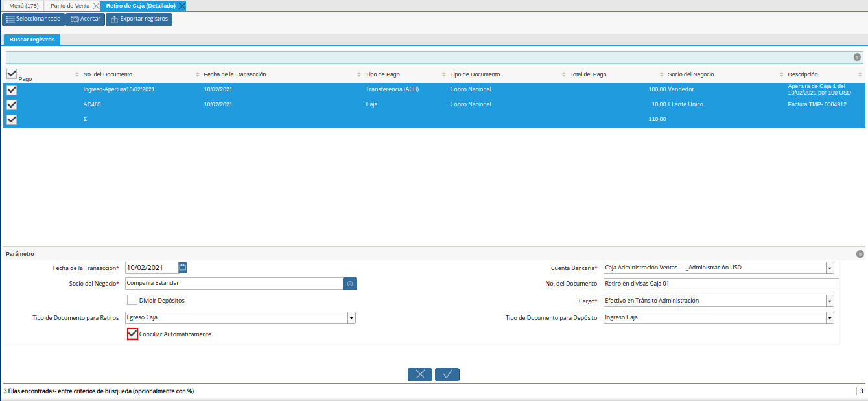Screen dimensions: 868x401
Task: Collapse the Parámetro panel using its round icon
Action: (x=860, y=254)
